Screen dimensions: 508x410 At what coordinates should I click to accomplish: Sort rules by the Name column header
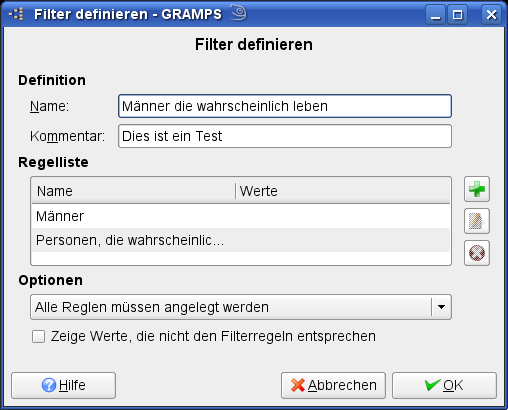(133, 191)
